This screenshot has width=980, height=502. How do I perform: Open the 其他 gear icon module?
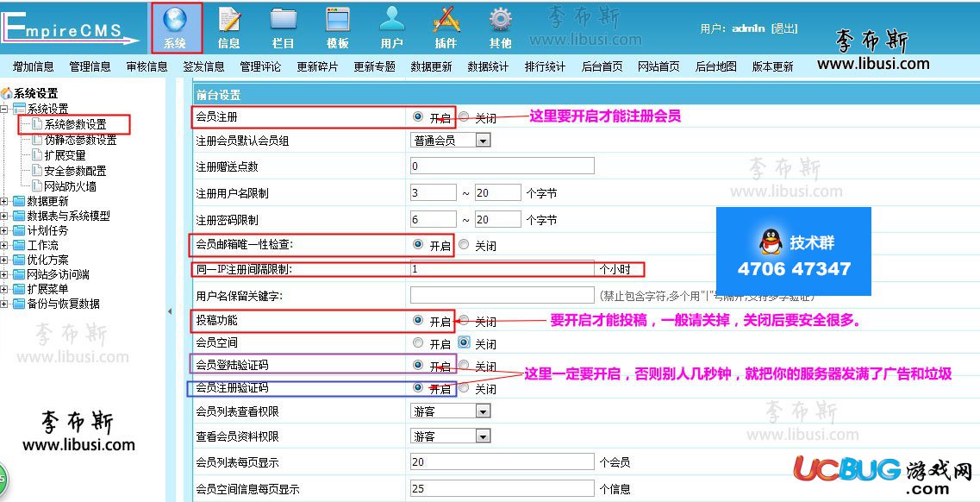(501, 28)
